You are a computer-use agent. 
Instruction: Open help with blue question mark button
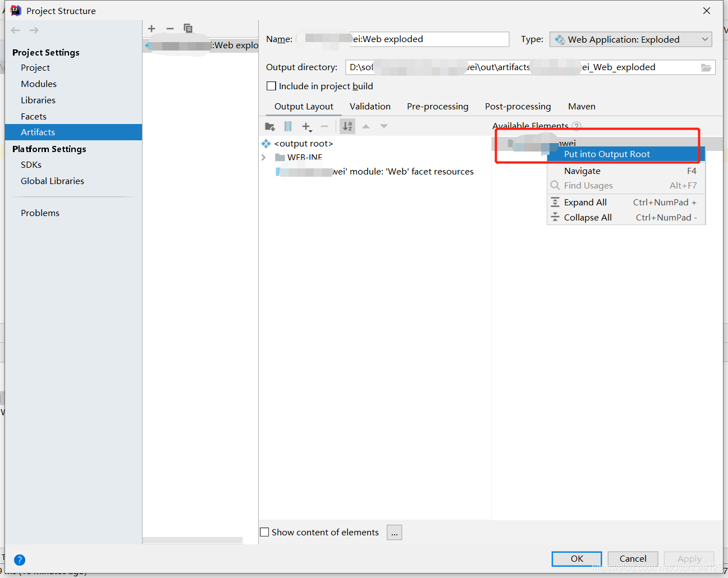pyautogui.click(x=20, y=559)
